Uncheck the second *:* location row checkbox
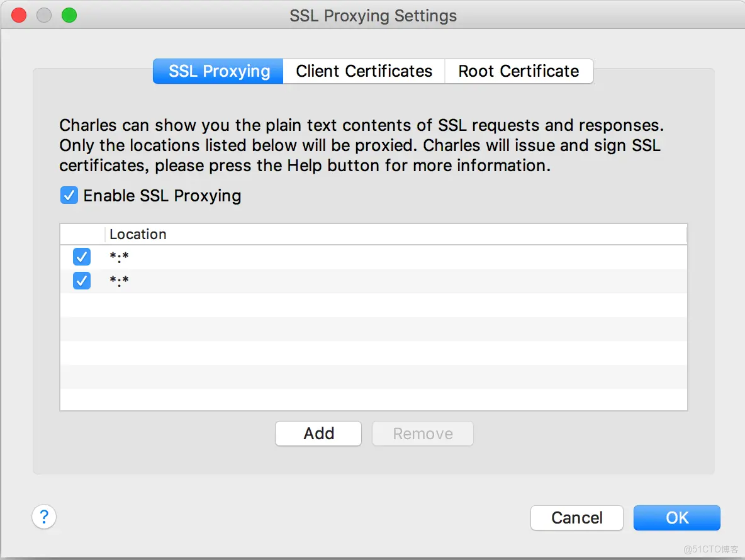745x560 pixels. 82,281
